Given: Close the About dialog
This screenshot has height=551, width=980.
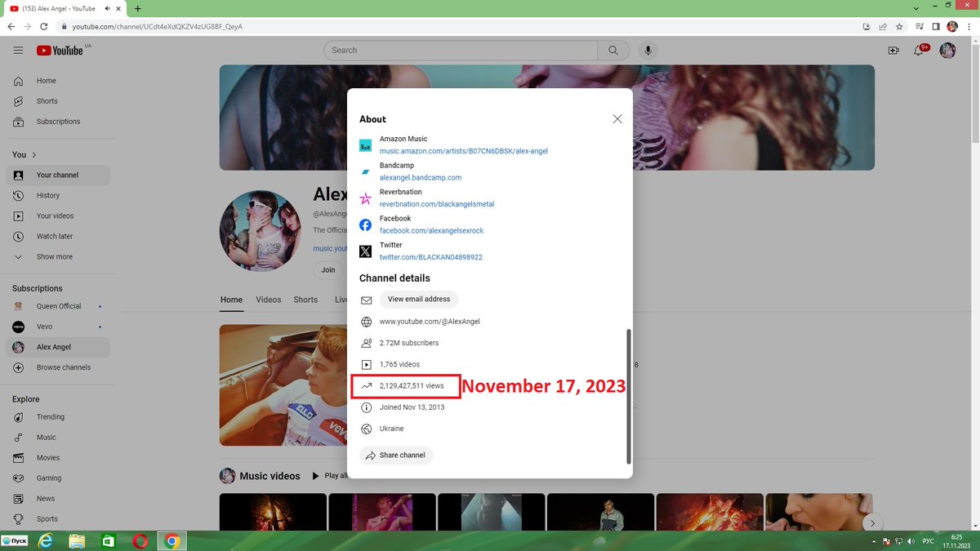Looking at the screenshot, I should pyautogui.click(x=617, y=119).
